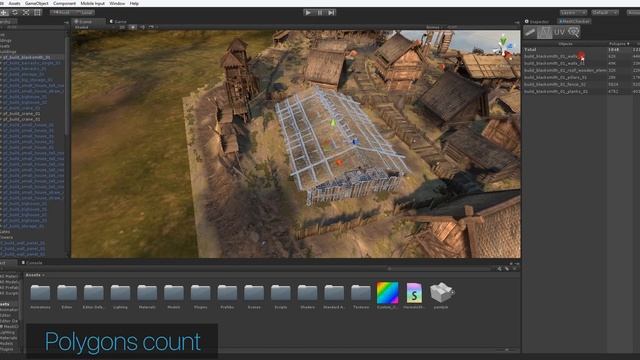Open the Shaders folder
The height and width of the screenshot is (360, 640).
[x=307, y=296]
